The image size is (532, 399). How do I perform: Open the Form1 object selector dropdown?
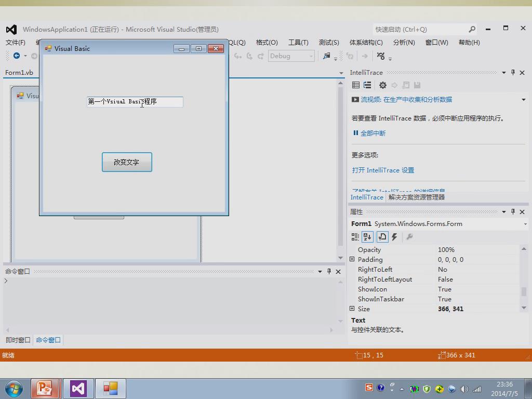(x=525, y=224)
